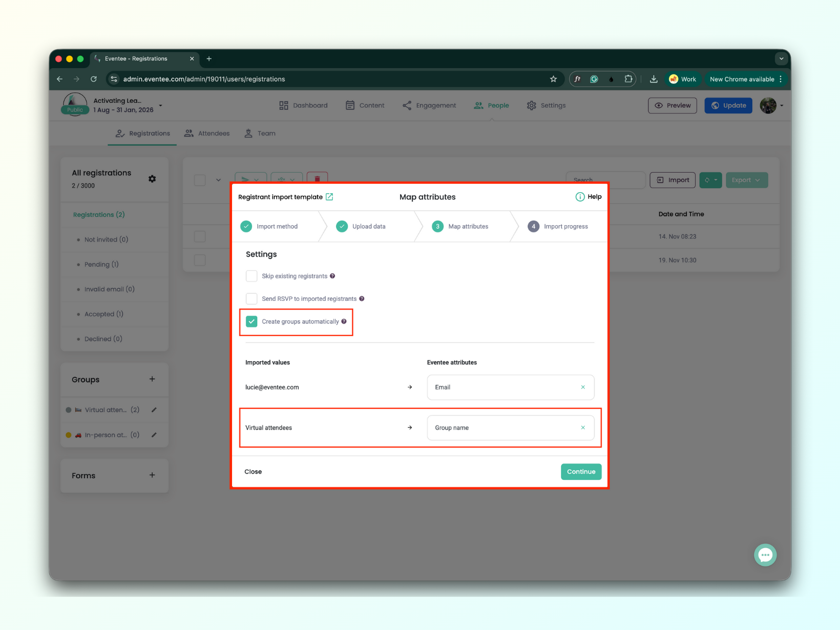Viewport: 840px width, 630px height.
Task: Go back to the previous page
Action: point(60,79)
